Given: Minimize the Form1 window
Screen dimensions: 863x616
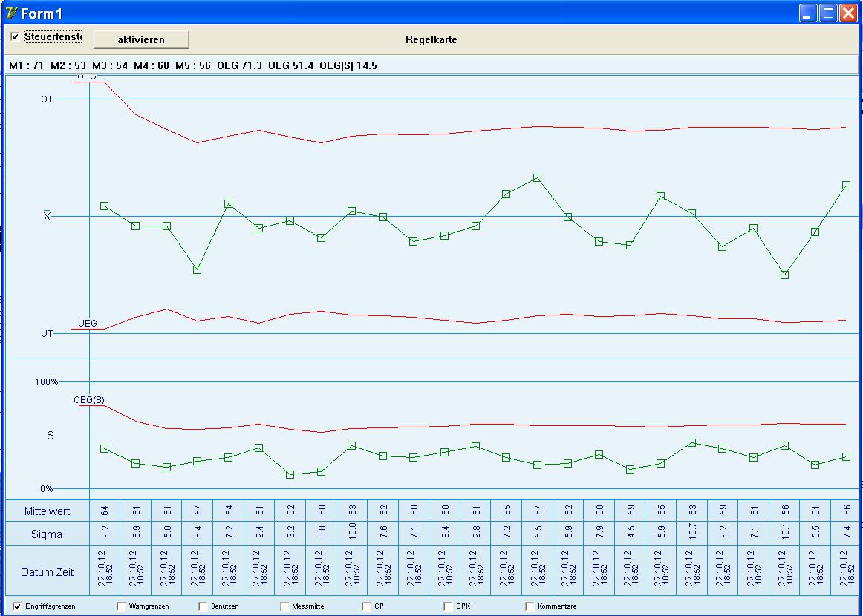Looking at the screenshot, I should click(x=808, y=13).
